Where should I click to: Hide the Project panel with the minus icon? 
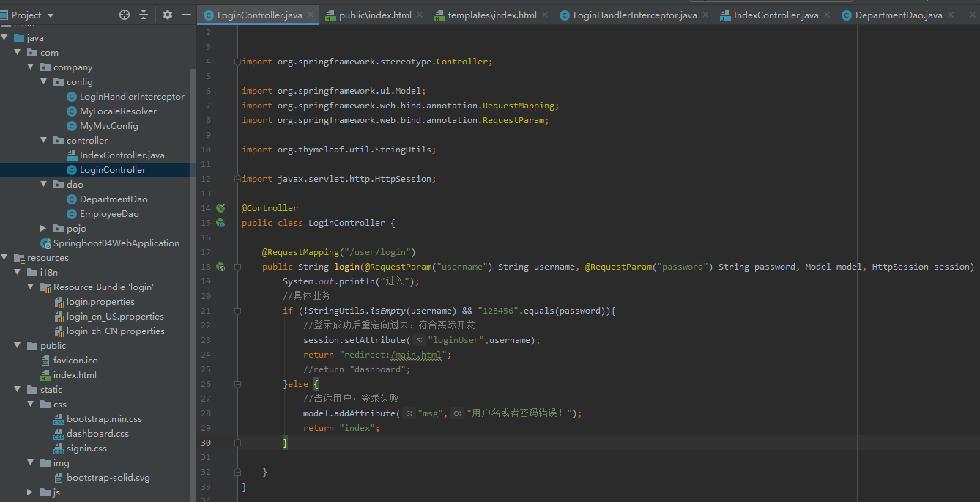pos(186,15)
